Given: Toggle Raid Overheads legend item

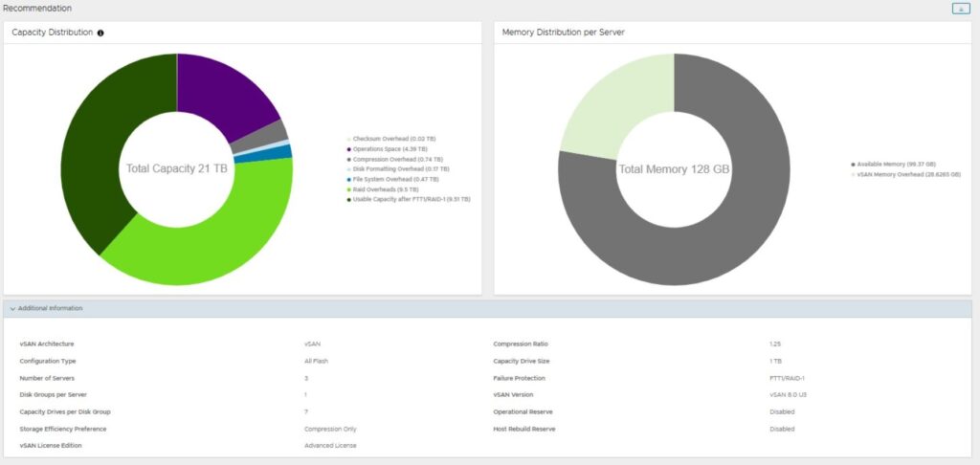Looking at the screenshot, I should (381, 189).
